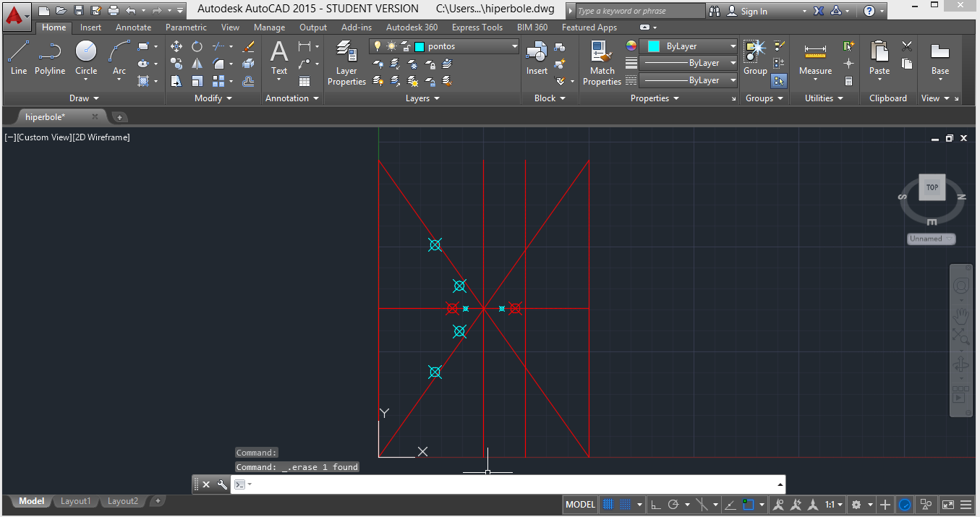Expand the Utilities panel
980x517 pixels.
[825, 98]
